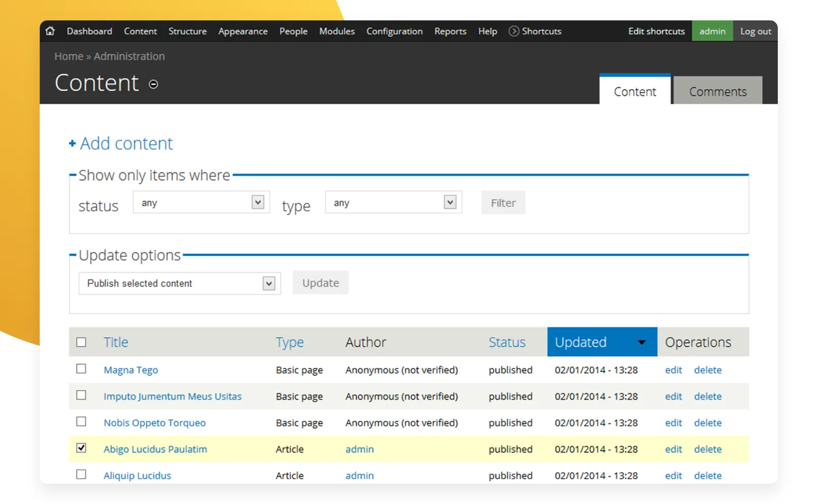Image resolution: width=817 pixels, height=504 pixels.
Task: Click Log out
Action: point(755,31)
